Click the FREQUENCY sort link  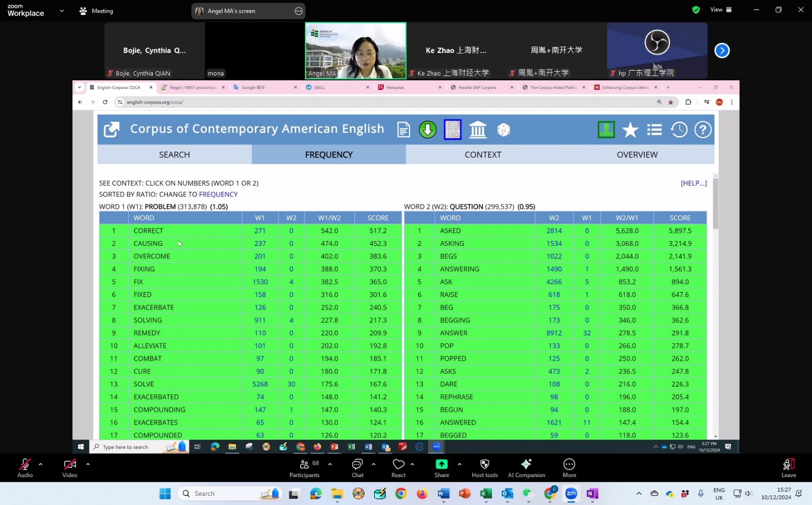click(218, 194)
